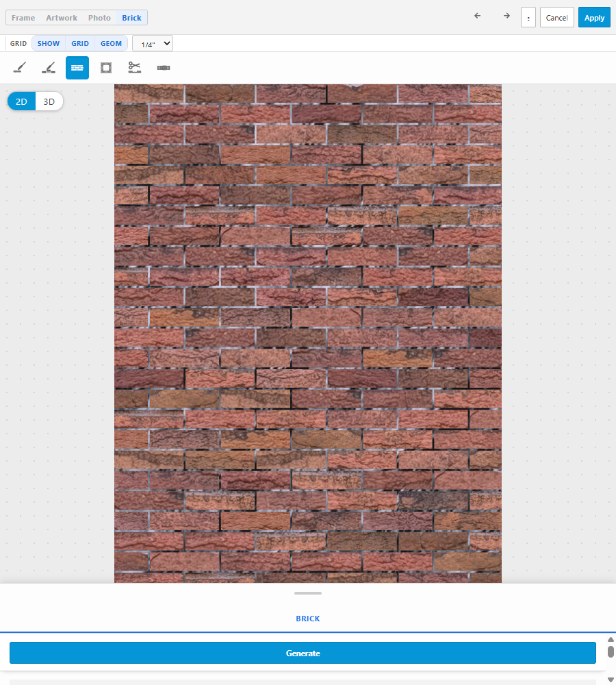Image resolution: width=616 pixels, height=685 pixels.
Task: Open the 1/4" grid size dropdown
Action: tap(153, 44)
